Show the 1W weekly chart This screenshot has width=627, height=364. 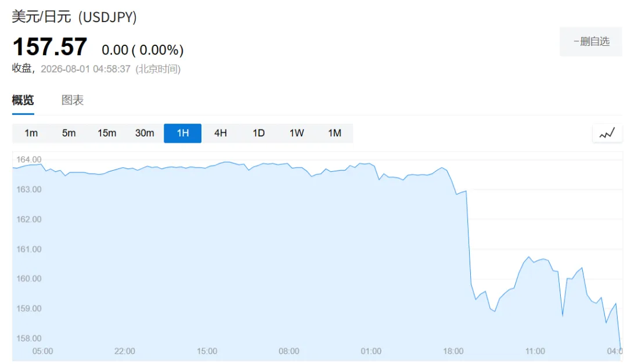tap(296, 133)
